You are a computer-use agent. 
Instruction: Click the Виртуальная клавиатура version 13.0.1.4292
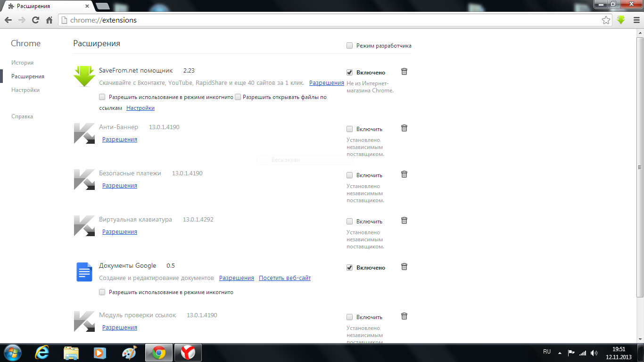[198, 220]
